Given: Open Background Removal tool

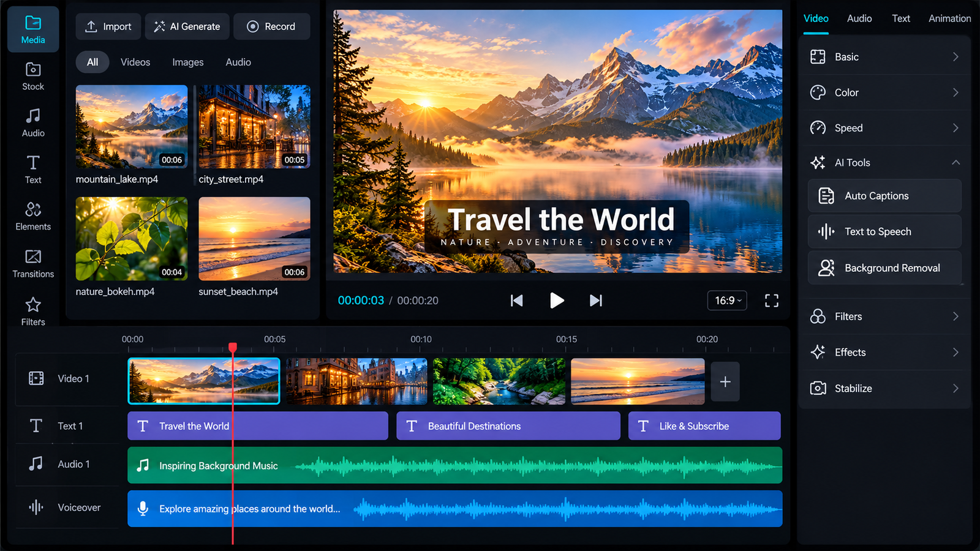Looking at the screenshot, I should 884,268.
